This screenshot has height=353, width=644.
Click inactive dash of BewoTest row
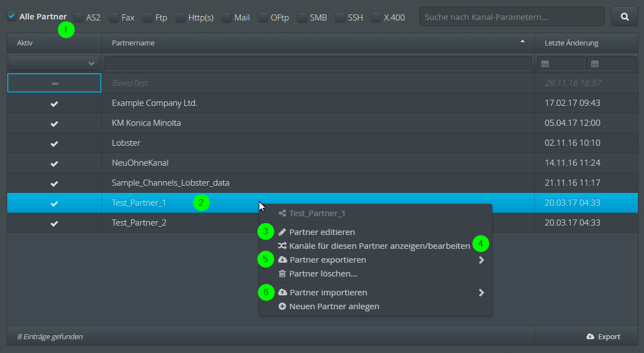click(x=55, y=83)
